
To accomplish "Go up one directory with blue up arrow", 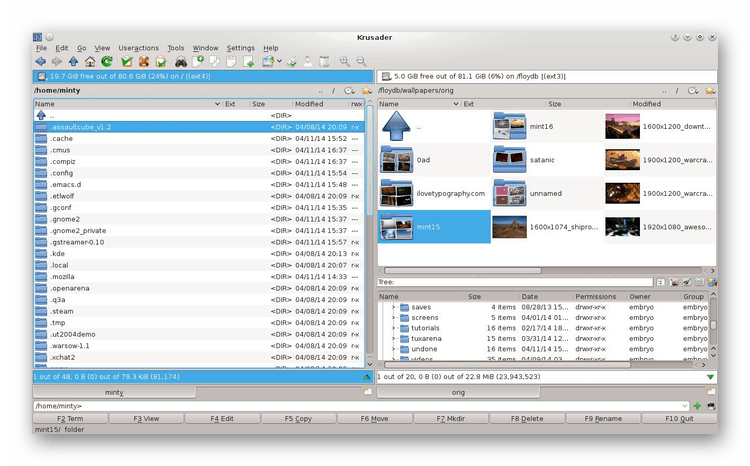I will 73,62.
